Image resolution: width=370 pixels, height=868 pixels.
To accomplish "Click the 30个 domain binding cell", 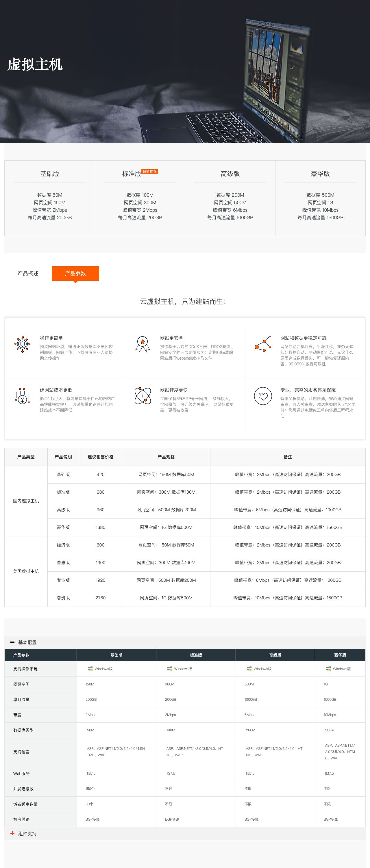I will [x=116, y=804].
